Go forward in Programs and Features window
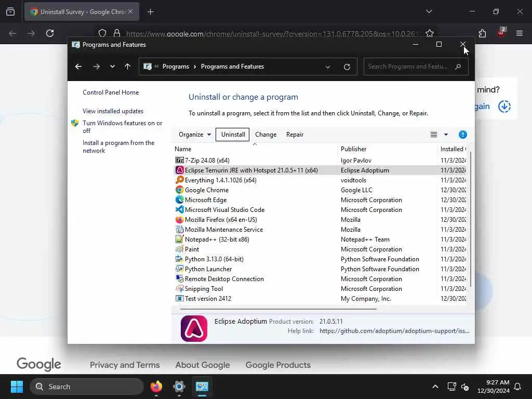This screenshot has width=532, height=399. [97, 66]
